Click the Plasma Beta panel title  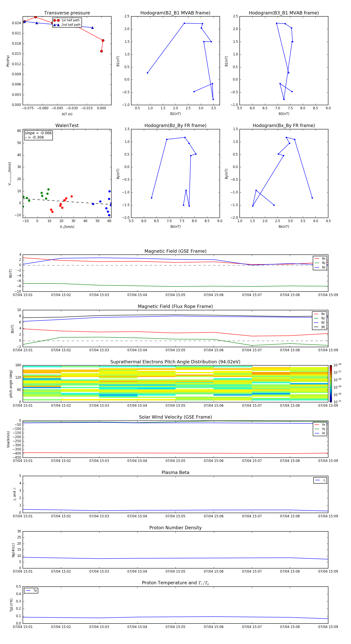click(175, 472)
